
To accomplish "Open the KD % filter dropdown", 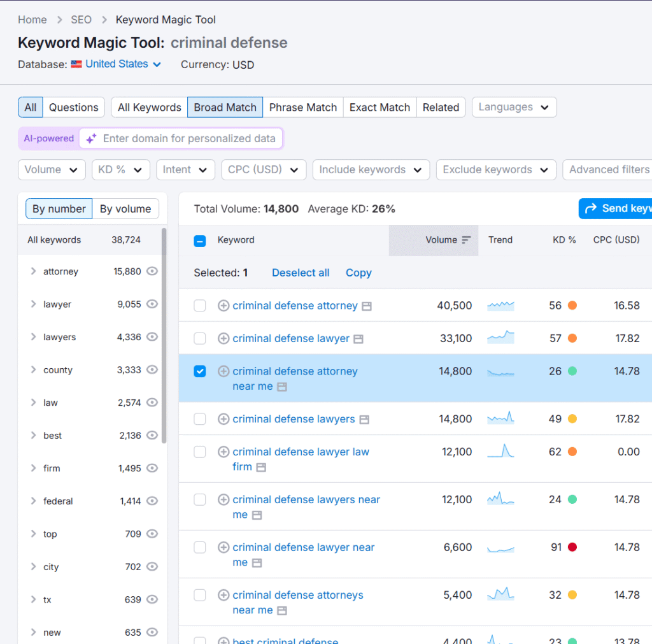I will point(120,169).
